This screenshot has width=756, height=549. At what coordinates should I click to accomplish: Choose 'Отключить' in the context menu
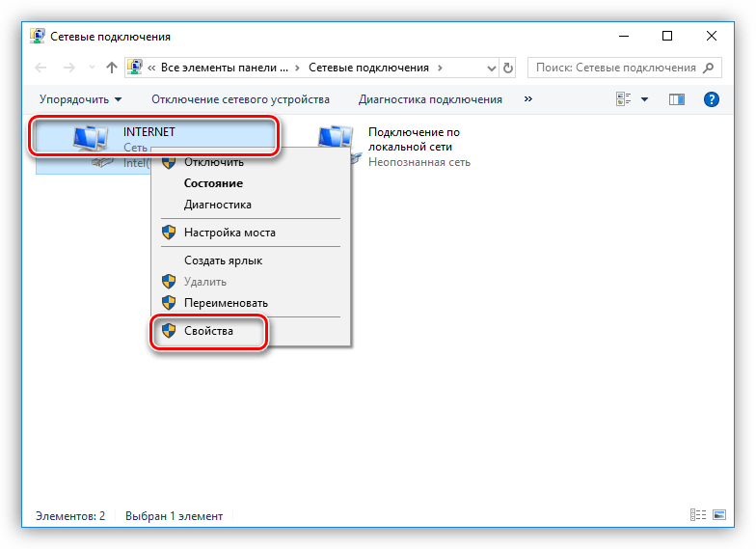251,162
